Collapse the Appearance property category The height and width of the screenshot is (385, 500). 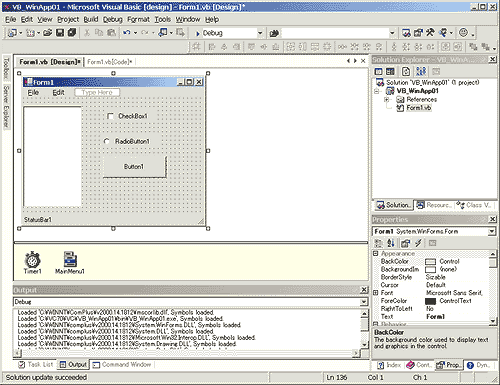click(x=375, y=254)
